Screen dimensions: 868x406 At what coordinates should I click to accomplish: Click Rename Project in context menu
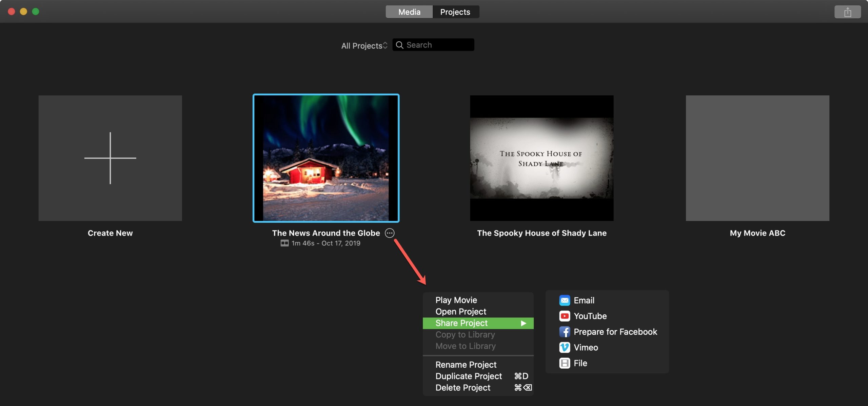click(466, 365)
